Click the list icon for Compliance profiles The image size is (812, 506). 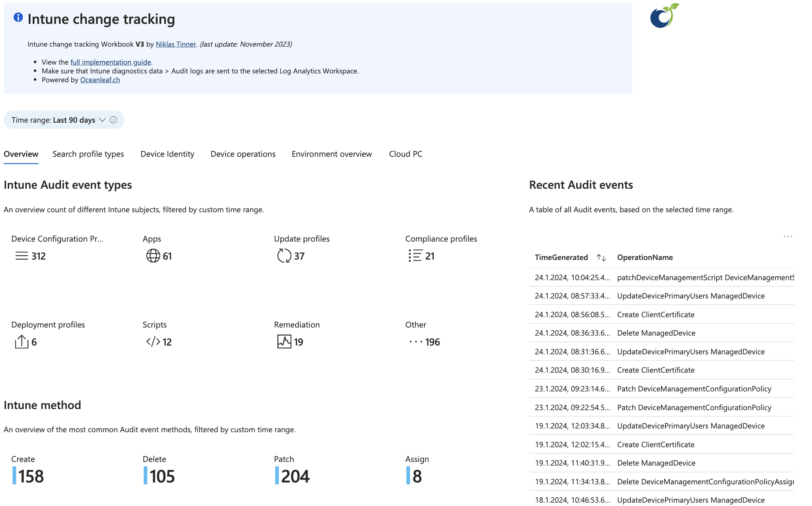pyautogui.click(x=415, y=256)
